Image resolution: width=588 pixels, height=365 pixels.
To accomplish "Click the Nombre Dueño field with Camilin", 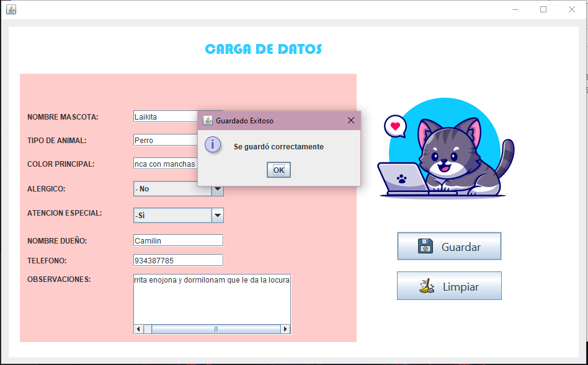I will (x=178, y=240).
